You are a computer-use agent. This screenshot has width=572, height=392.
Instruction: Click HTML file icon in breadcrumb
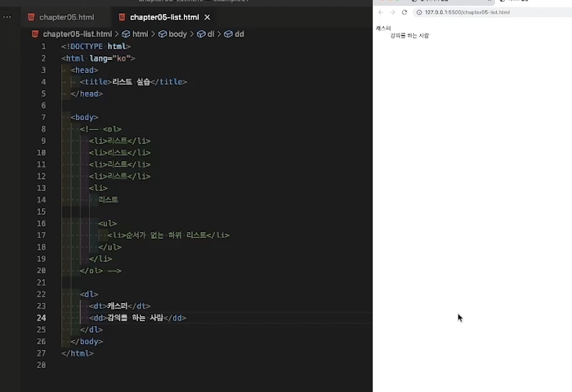pos(35,34)
